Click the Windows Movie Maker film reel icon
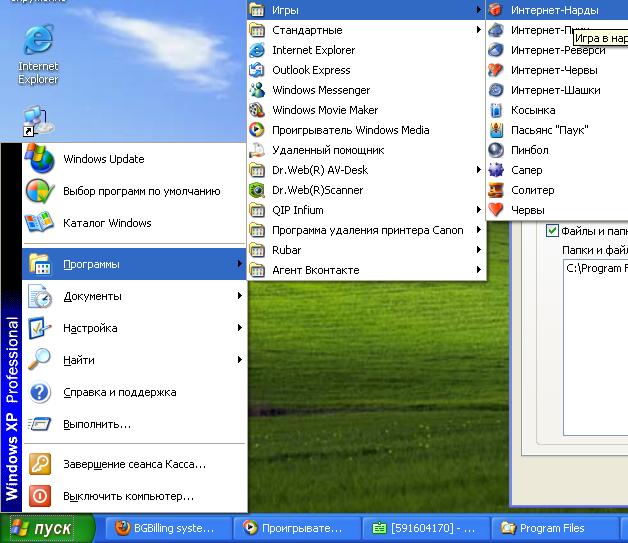Image resolution: width=628 pixels, height=543 pixels. [x=257, y=110]
